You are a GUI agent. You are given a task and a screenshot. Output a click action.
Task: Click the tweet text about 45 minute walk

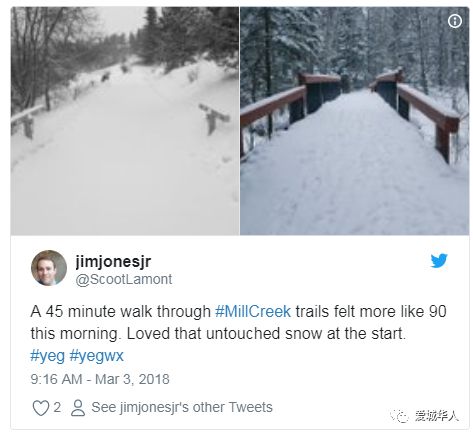[x=238, y=323]
